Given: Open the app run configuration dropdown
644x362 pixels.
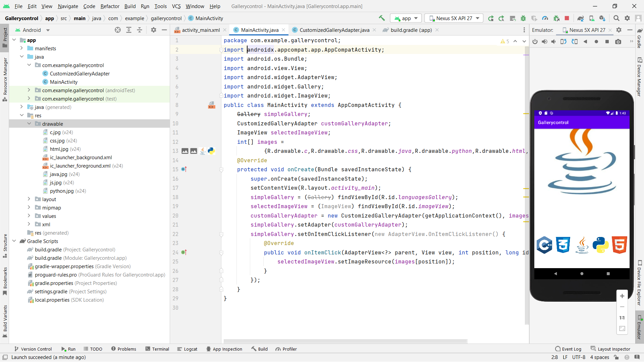Looking at the screenshot, I should coord(406,18).
